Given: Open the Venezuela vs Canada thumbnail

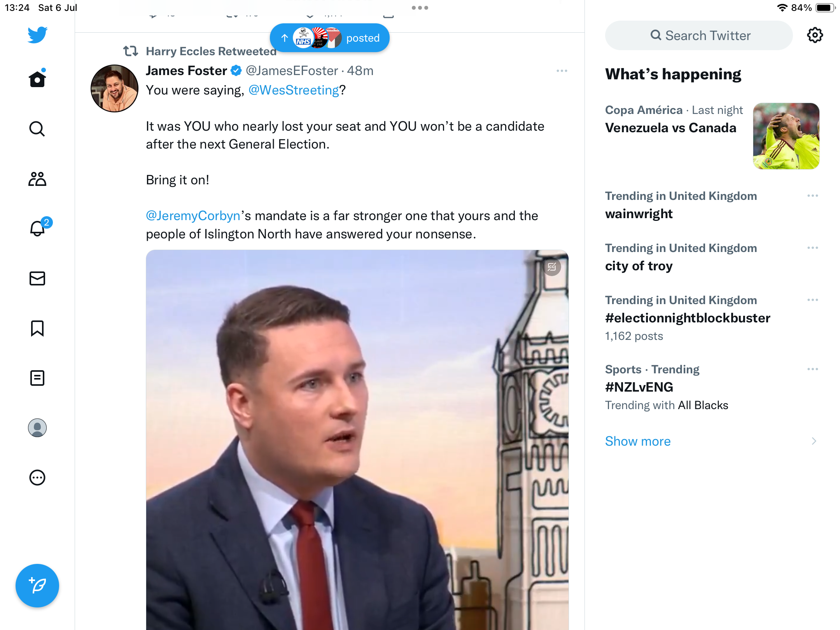Looking at the screenshot, I should [x=786, y=136].
